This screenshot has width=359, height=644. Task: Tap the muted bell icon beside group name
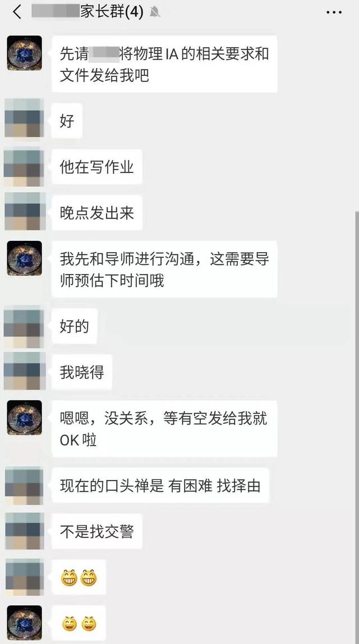(x=155, y=12)
